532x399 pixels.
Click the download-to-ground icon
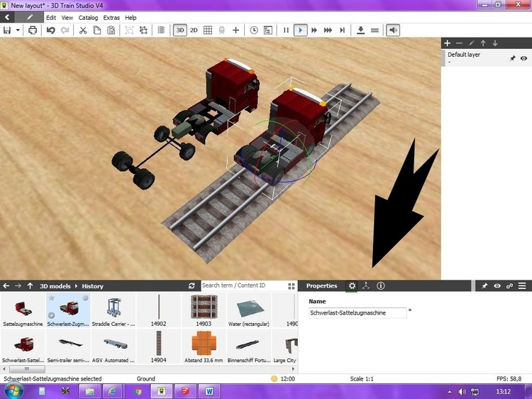(x=360, y=31)
